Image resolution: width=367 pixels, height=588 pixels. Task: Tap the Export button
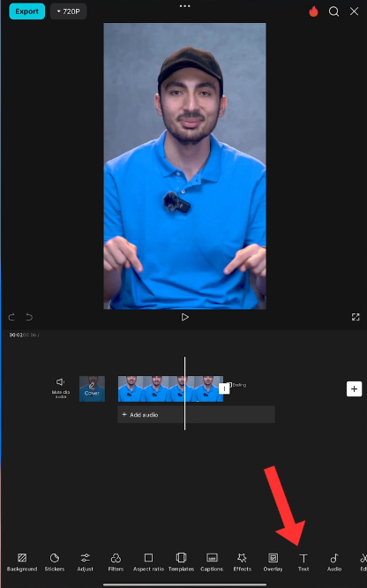27,11
